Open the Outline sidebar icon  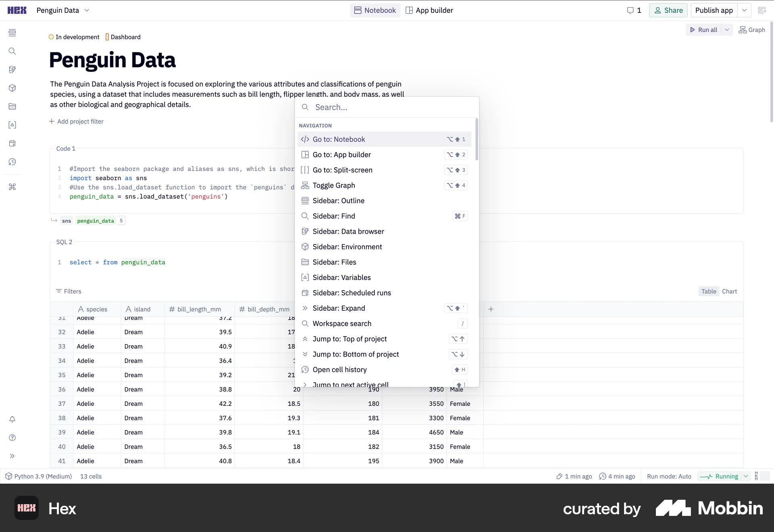(12, 33)
